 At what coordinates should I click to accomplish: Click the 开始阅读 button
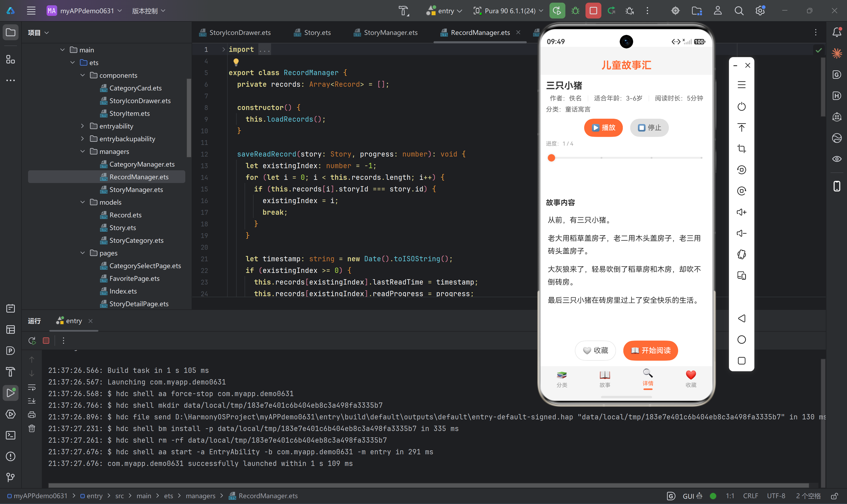651,350
